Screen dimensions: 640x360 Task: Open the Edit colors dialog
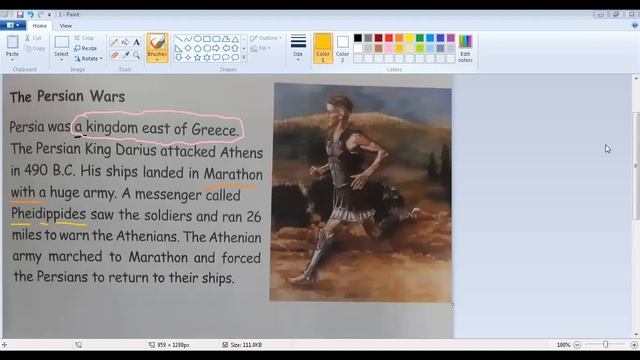click(x=465, y=48)
